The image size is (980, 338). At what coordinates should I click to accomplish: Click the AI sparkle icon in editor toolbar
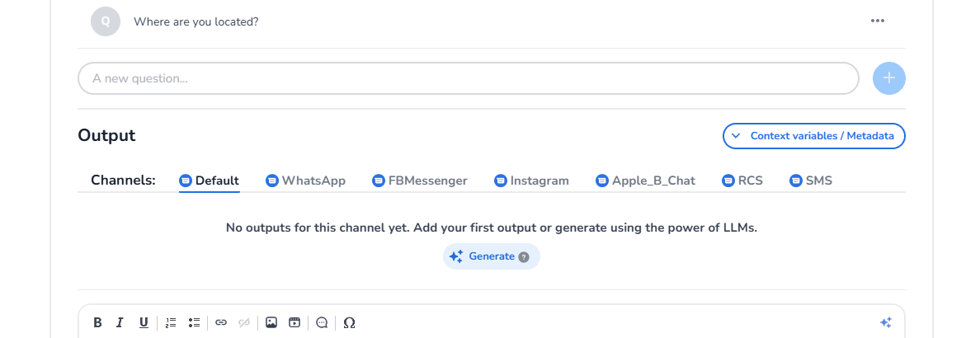coord(885,322)
